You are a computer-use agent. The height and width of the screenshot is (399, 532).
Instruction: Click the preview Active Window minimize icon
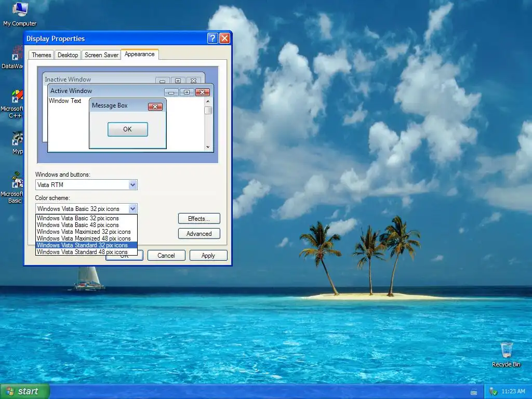point(171,92)
